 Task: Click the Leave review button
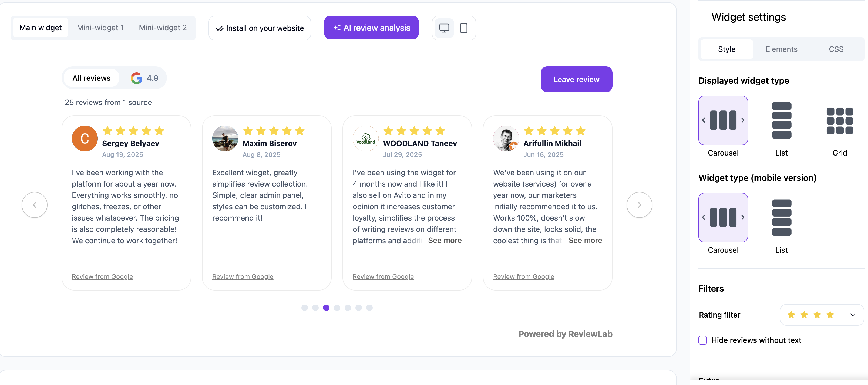pos(576,79)
